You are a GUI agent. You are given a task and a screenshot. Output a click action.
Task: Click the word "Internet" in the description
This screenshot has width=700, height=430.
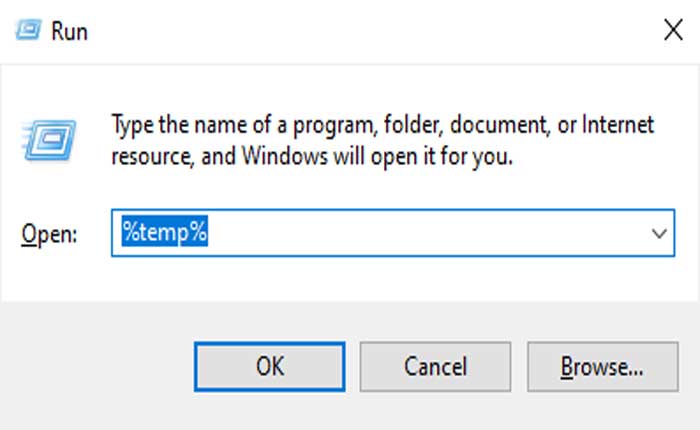[620, 126]
